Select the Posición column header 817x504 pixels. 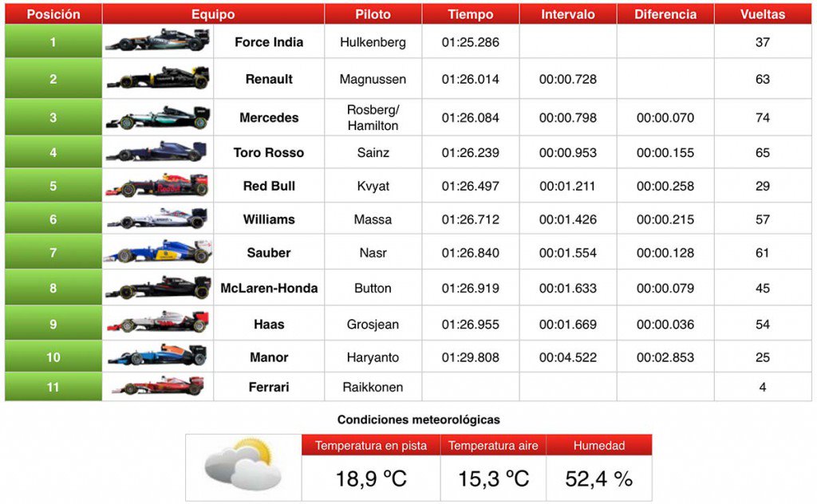[x=53, y=14]
